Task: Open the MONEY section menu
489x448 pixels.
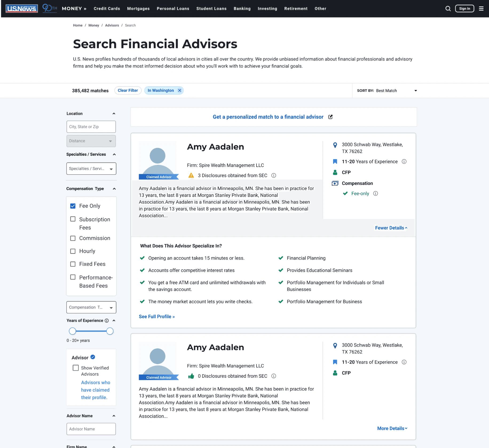Action: tap(74, 9)
